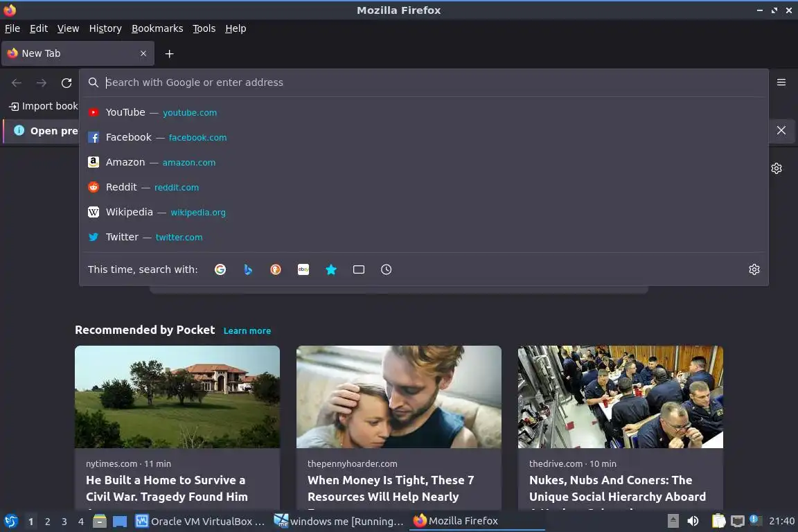
Task: Open the View menu
Action: (x=68, y=28)
